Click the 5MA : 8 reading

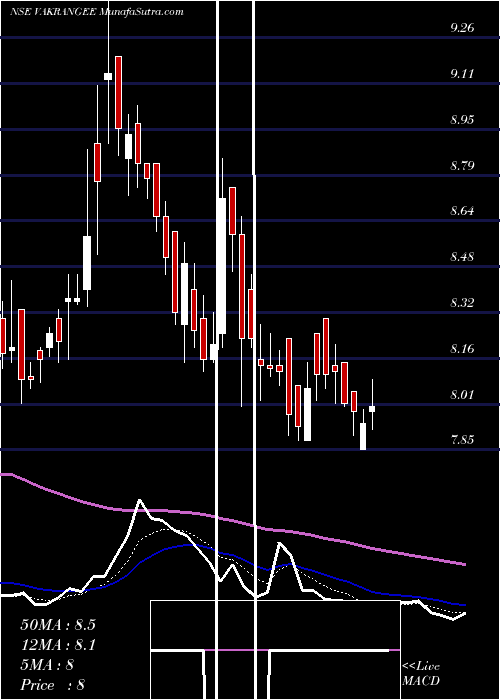pos(47,665)
